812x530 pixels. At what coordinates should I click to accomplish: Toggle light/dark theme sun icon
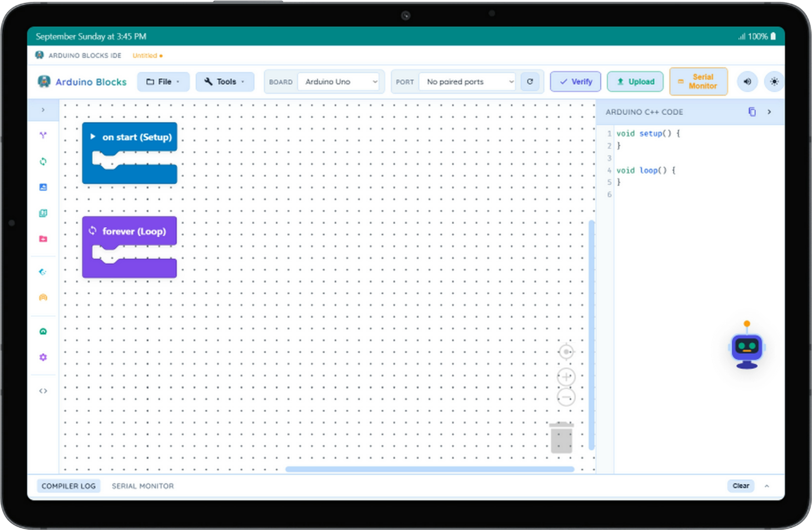pos(774,82)
